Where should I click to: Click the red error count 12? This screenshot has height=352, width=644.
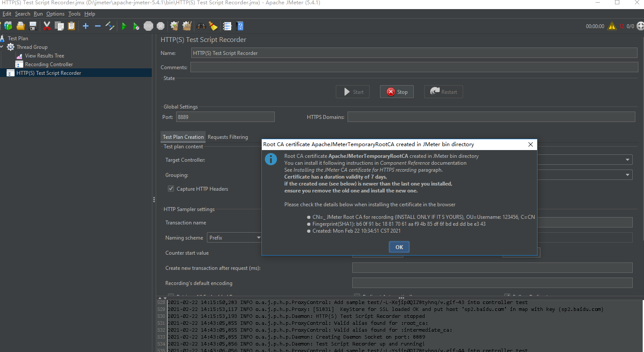(x=621, y=26)
